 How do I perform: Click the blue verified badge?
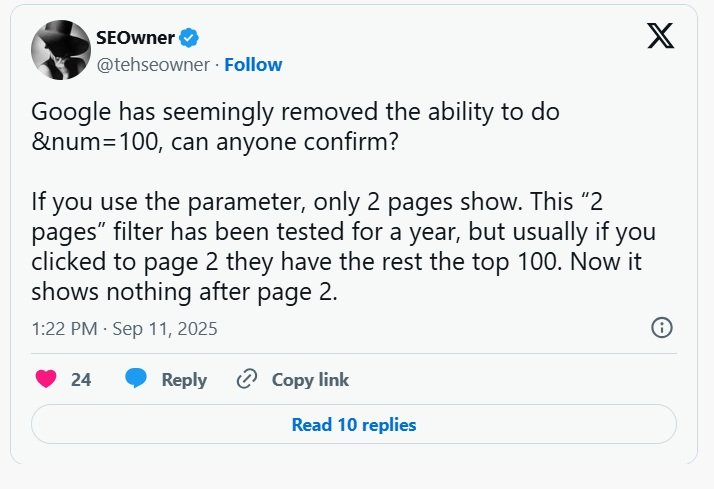[x=189, y=39]
